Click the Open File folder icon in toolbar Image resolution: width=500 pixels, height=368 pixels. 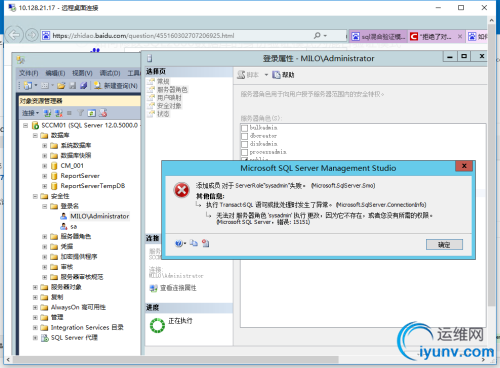click(61, 86)
